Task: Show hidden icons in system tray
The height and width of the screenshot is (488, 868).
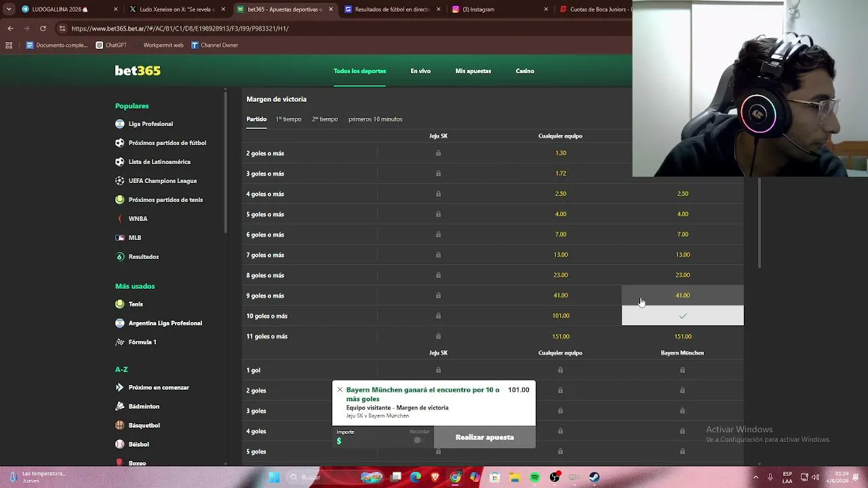Action: [755, 477]
